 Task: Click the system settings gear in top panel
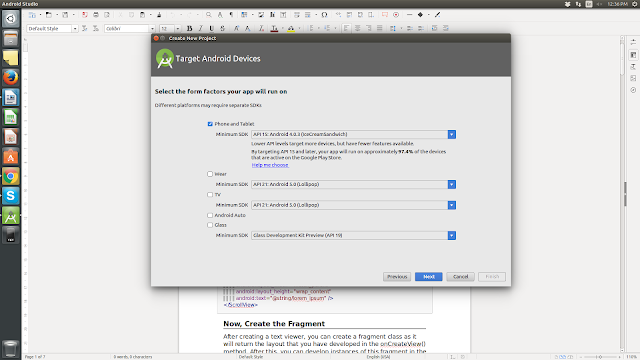(635, 4)
